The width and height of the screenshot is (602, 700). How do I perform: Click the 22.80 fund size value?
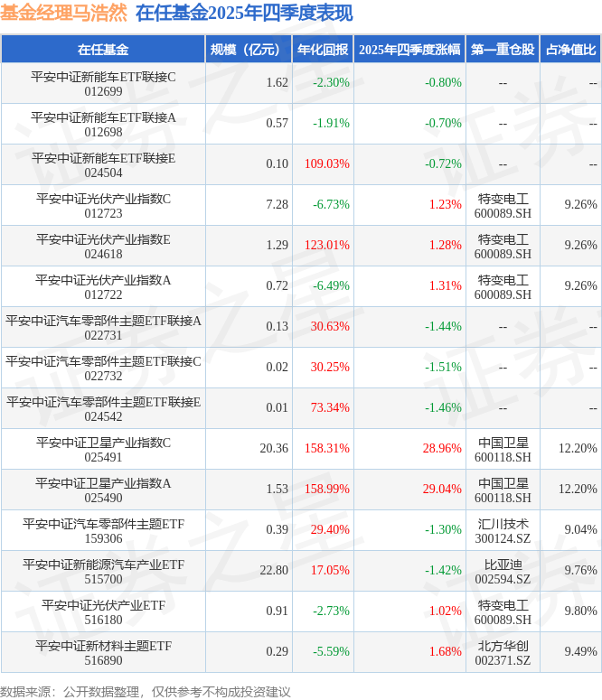point(274,570)
